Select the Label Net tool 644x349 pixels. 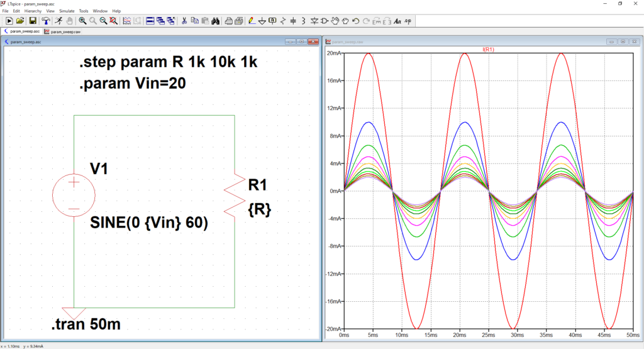(272, 21)
